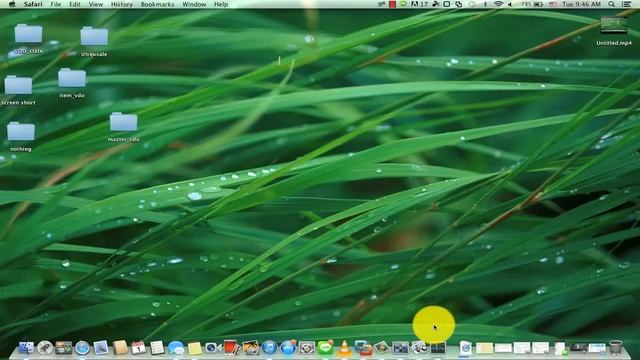
Task: Open the File menu
Action: pyautogui.click(x=56, y=4)
